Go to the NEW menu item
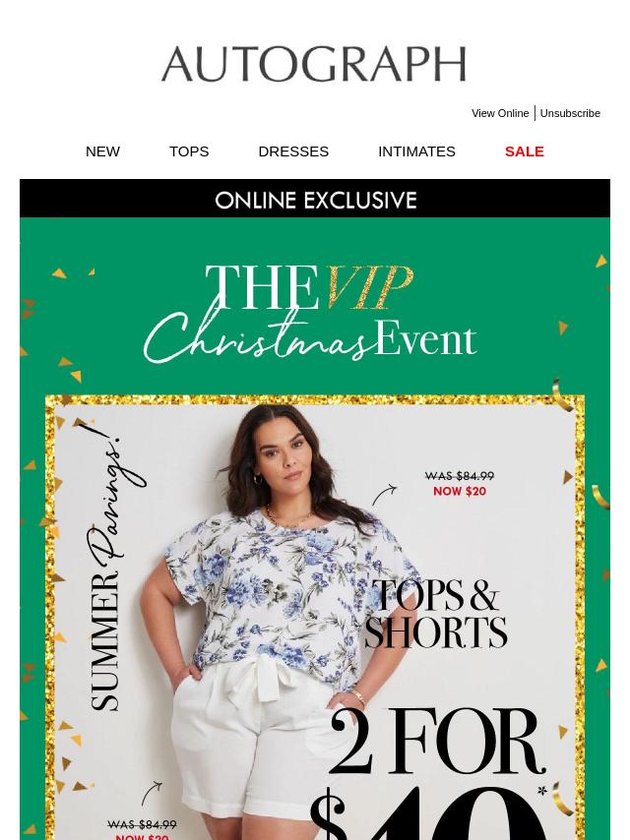Screen dimensions: 630x840 [x=102, y=151]
